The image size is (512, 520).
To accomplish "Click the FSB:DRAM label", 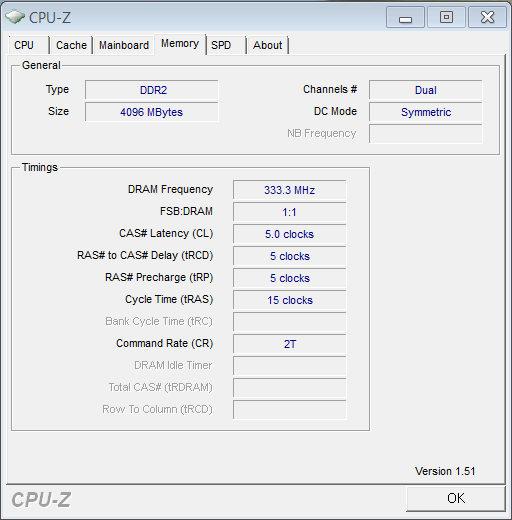I will tap(186, 211).
